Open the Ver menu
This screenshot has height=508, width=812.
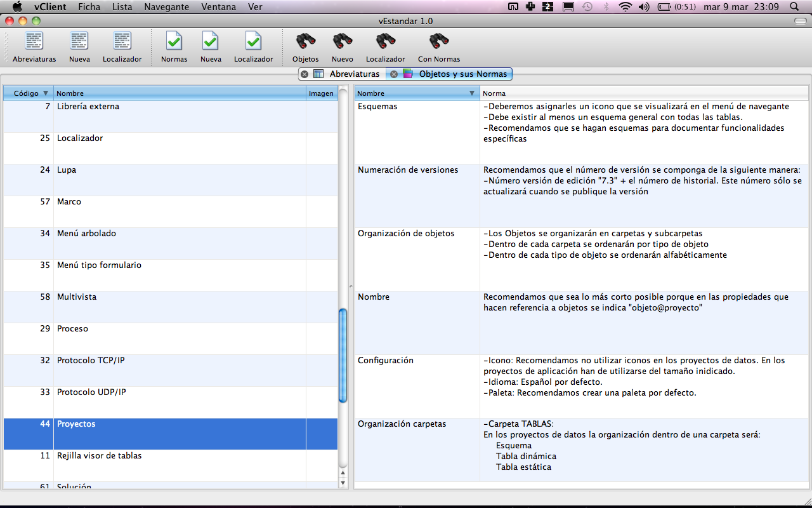tap(256, 7)
